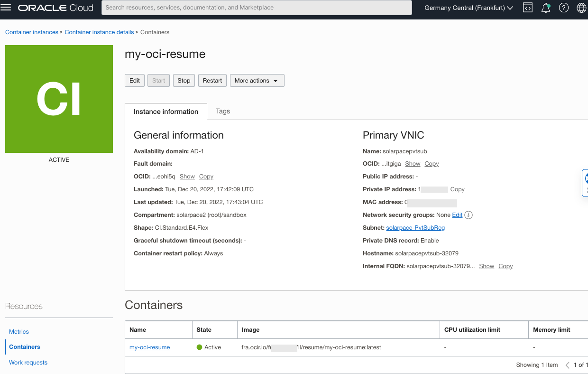Switch to the Instance information tab
The image size is (588, 374).
[x=166, y=112]
